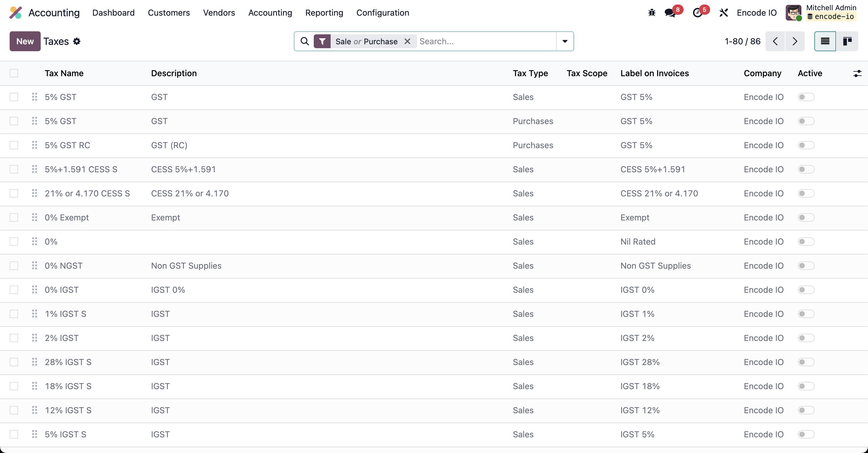Switch to list view
This screenshot has height=453, width=868.
pyautogui.click(x=825, y=41)
